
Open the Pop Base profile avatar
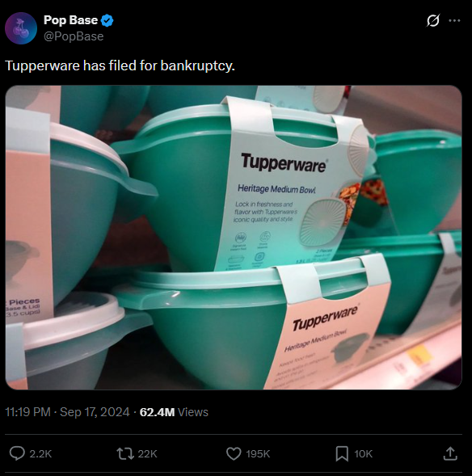21,28
